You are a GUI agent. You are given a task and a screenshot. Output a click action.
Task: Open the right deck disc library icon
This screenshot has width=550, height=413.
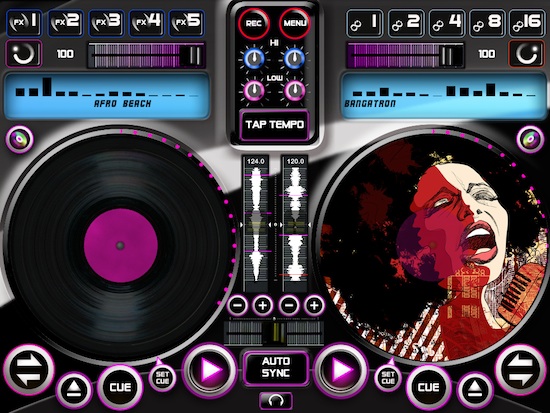click(530, 139)
